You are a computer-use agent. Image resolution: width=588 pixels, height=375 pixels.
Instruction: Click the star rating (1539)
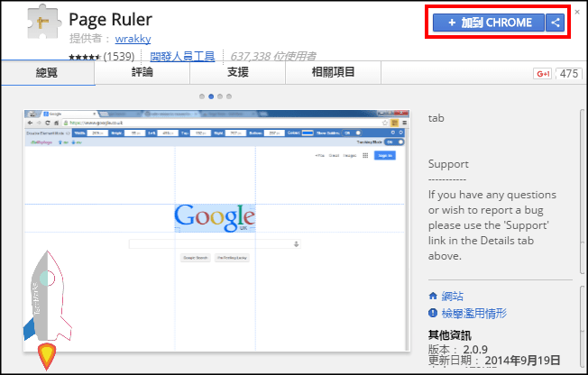point(101,57)
